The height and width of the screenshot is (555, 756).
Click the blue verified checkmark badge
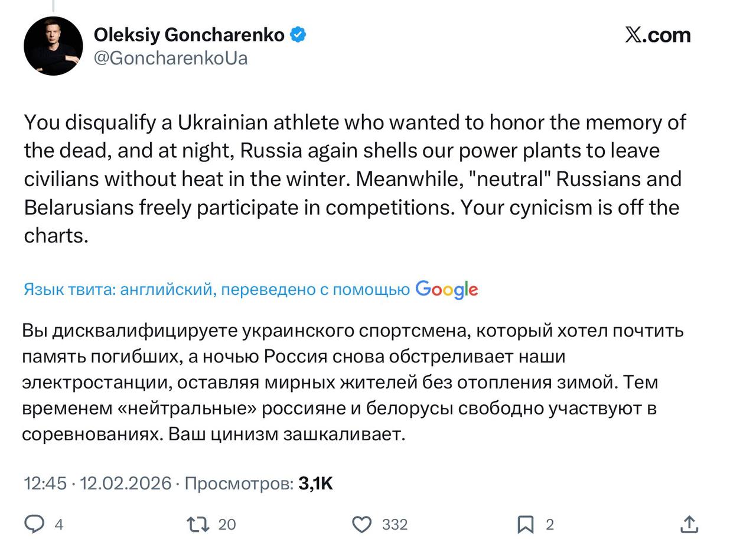298,35
